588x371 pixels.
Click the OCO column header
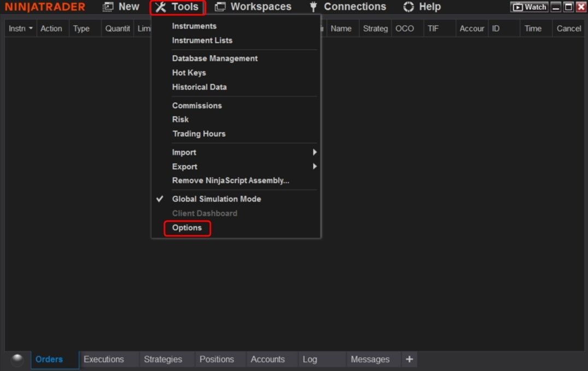tap(407, 28)
